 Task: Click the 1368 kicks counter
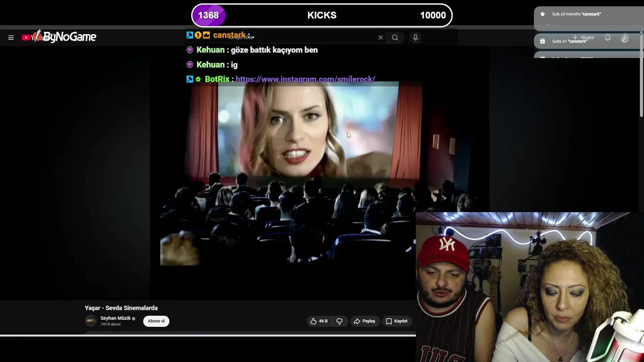(x=208, y=15)
